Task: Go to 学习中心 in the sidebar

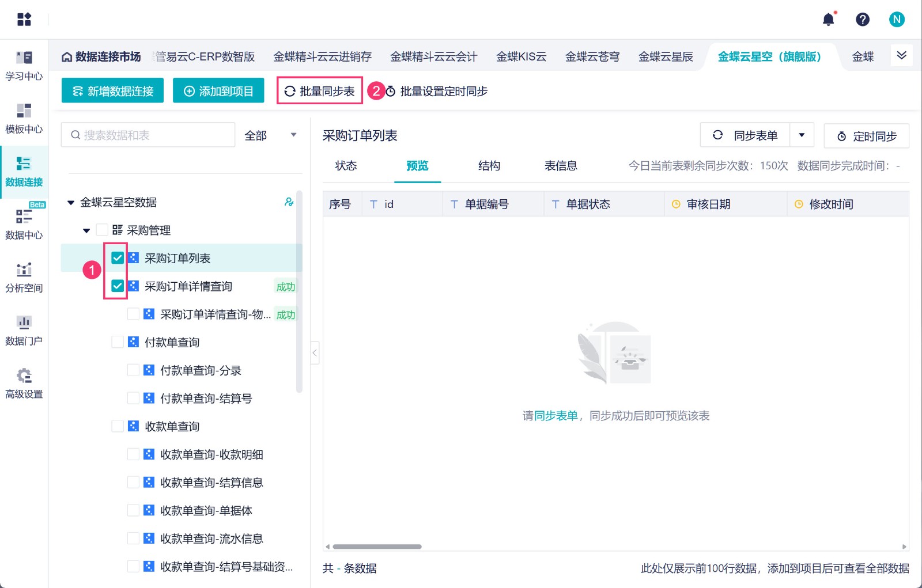Action: [x=24, y=66]
